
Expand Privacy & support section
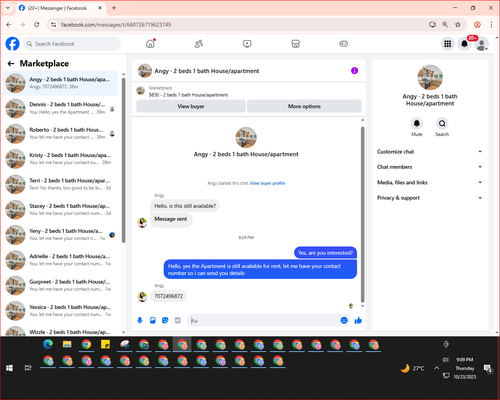tap(430, 198)
